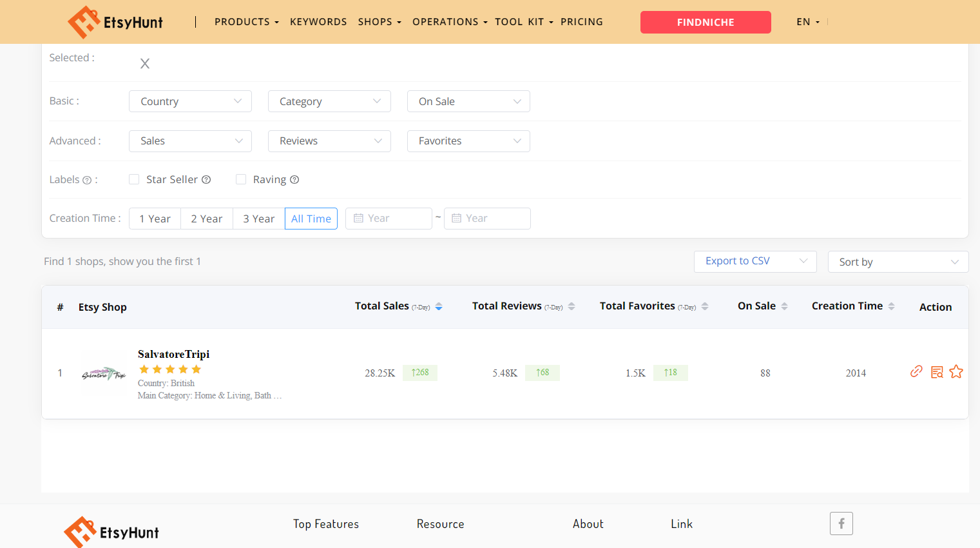Screen dimensions: 980x548
Task: Click the SalvatoreTripi five-star rating
Action: 170,369
